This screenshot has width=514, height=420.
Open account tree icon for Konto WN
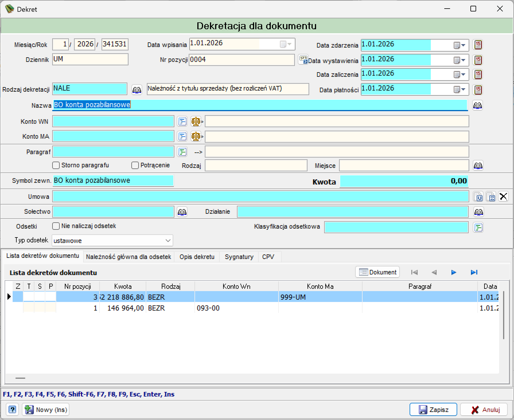point(182,121)
